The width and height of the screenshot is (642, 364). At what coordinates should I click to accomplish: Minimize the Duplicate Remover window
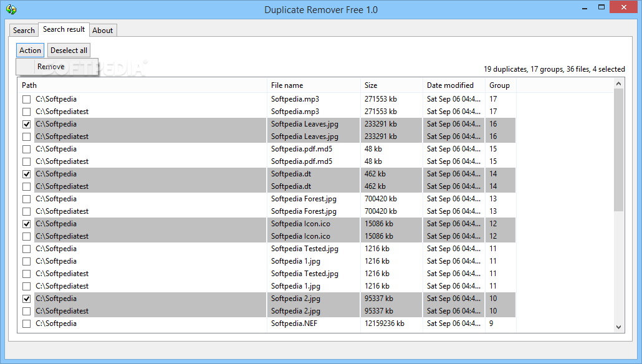click(585, 7)
